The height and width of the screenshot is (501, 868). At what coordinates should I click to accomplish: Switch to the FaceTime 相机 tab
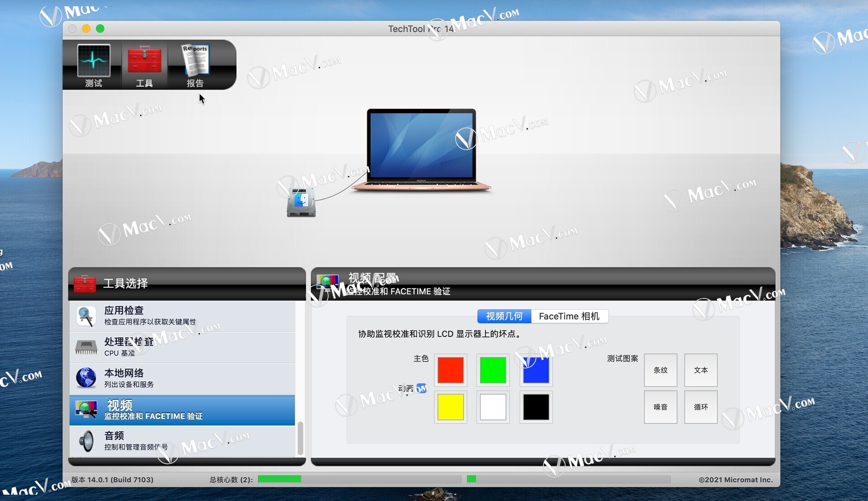point(569,316)
